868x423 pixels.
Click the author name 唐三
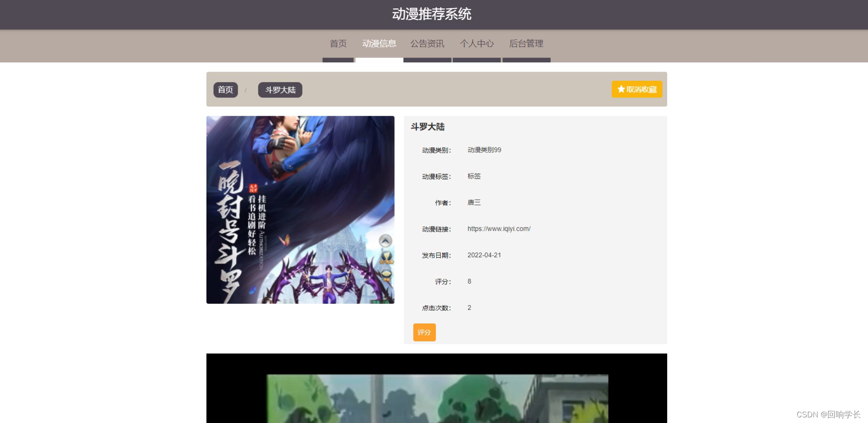coord(473,202)
